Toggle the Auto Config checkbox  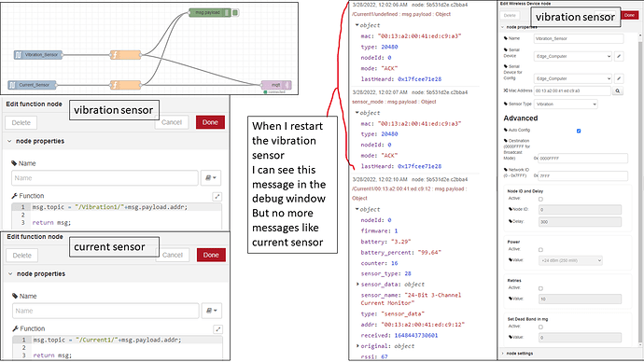click(579, 131)
